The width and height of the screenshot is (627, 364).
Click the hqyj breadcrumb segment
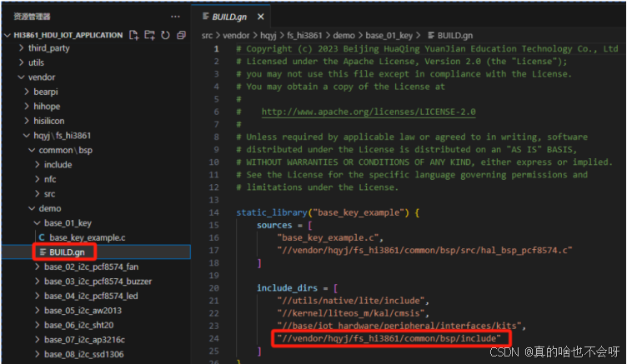click(x=268, y=36)
